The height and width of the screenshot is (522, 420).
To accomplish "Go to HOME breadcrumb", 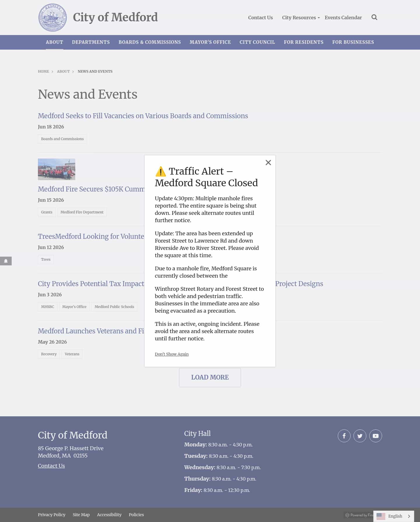I will pyautogui.click(x=43, y=72).
